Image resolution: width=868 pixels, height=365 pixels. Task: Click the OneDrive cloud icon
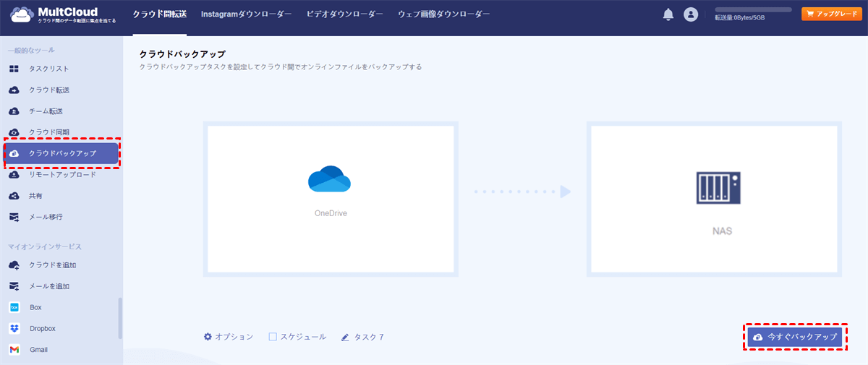click(329, 179)
